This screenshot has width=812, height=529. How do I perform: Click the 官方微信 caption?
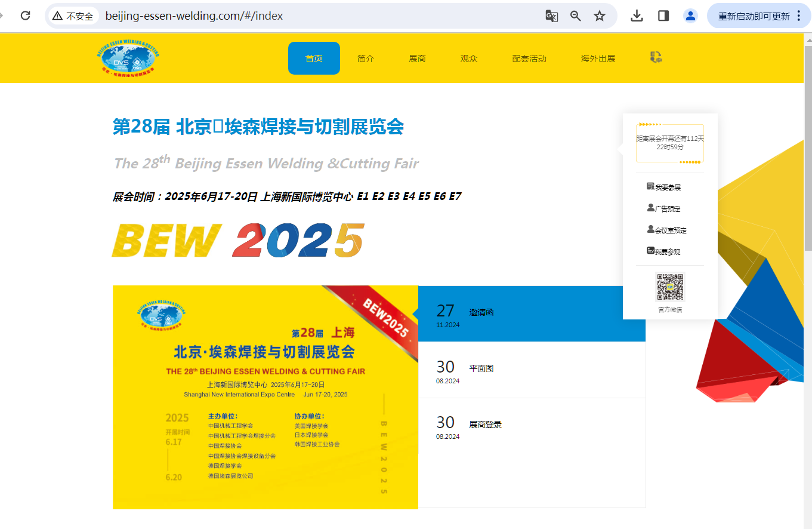(670, 310)
